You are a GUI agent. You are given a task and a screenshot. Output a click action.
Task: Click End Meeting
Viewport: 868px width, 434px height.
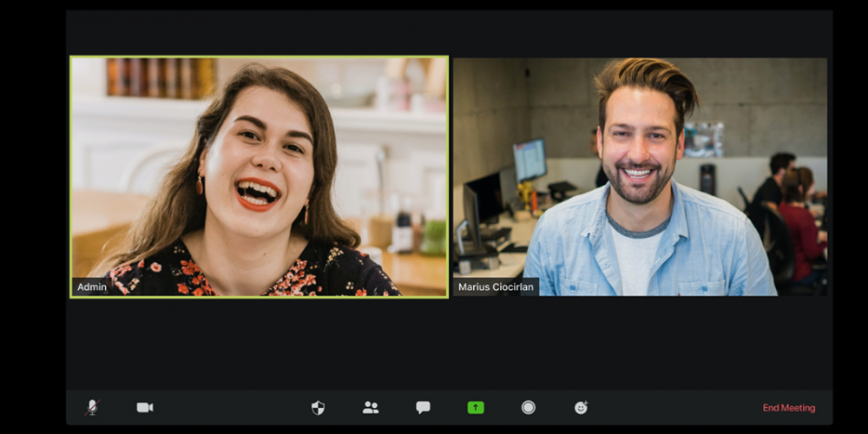tap(789, 408)
